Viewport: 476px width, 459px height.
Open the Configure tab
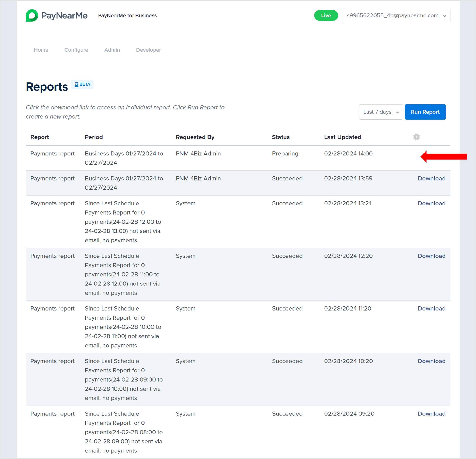click(76, 50)
